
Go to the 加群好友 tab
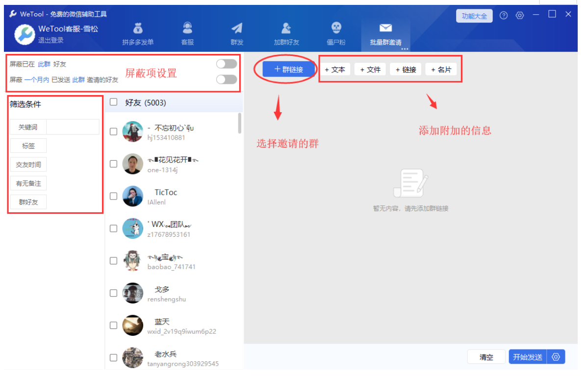coord(286,34)
